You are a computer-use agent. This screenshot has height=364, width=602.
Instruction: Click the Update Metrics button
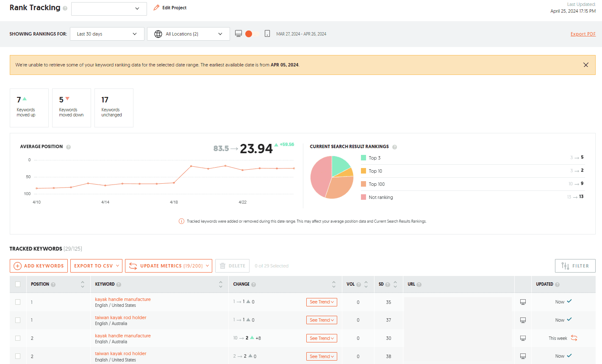click(x=168, y=266)
